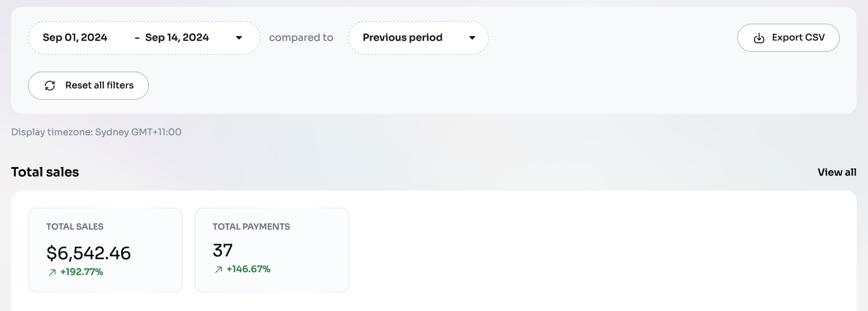Open View all link for Total sales

[837, 172]
